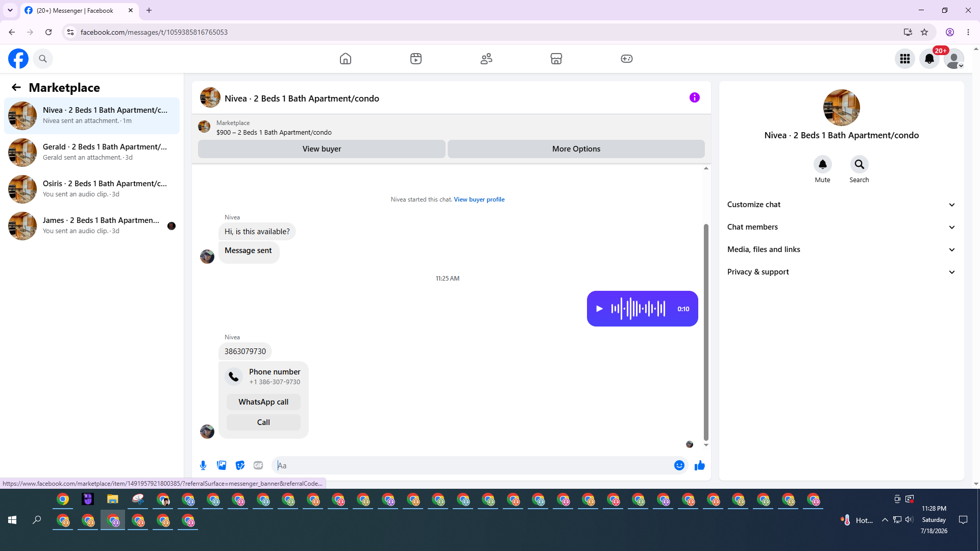Open Gerald's conversation in chat list

click(x=92, y=153)
